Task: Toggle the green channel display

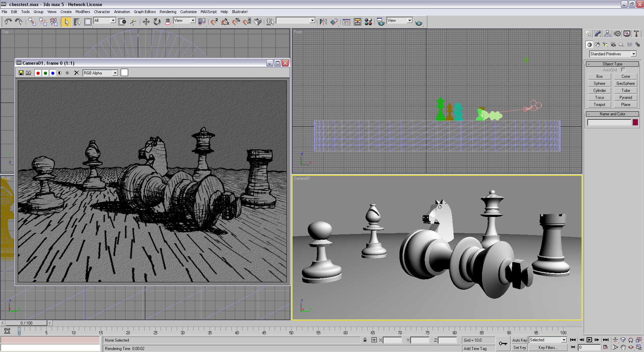Action: tap(45, 73)
